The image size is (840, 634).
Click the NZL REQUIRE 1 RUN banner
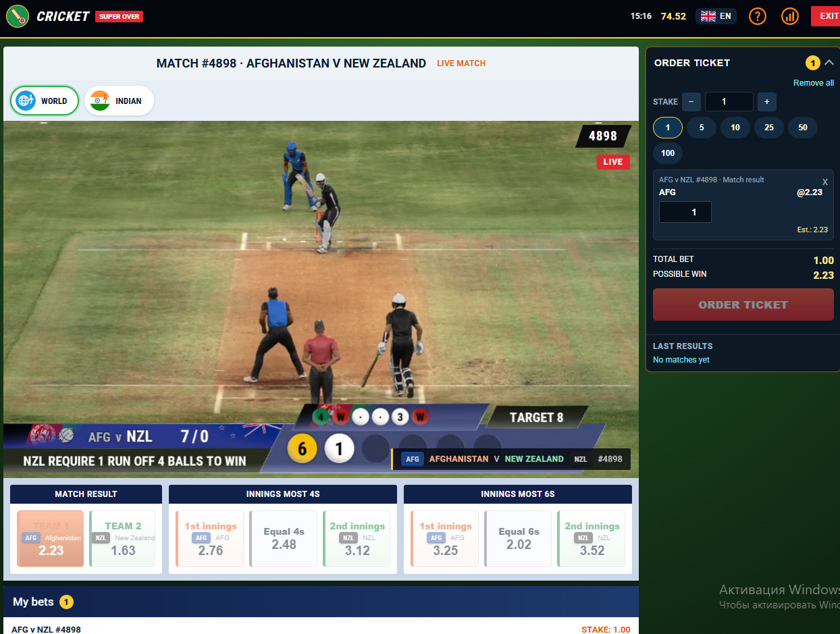pos(134,462)
